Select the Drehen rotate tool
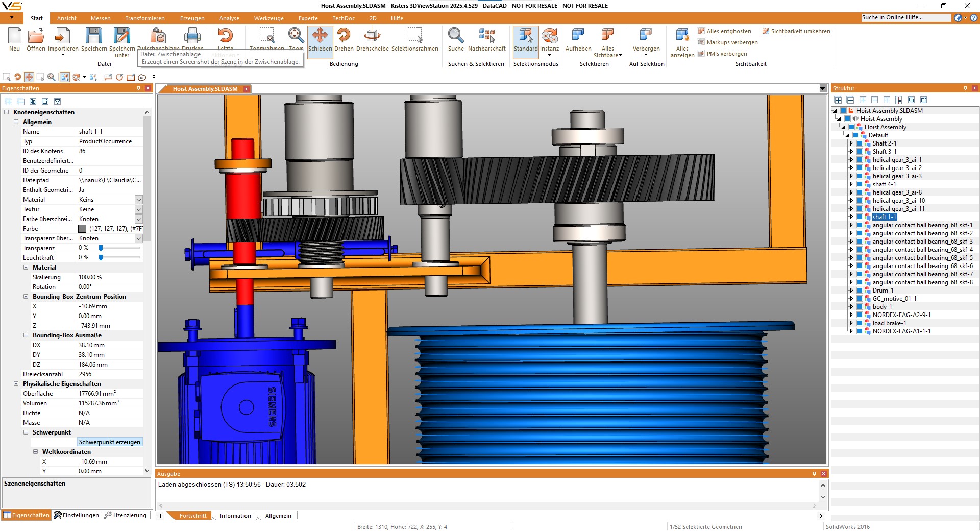The height and width of the screenshot is (531, 980). coord(344,36)
